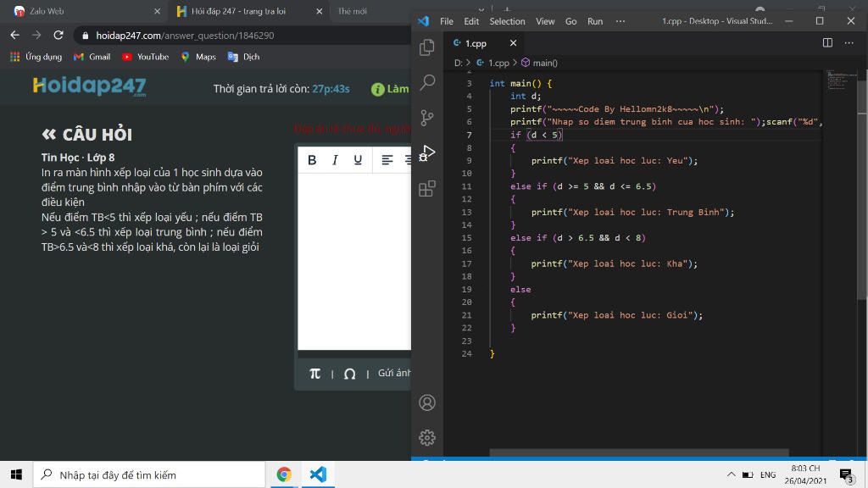
Task: Click the horizontal scrollbar of the editor
Action: tap(639, 452)
